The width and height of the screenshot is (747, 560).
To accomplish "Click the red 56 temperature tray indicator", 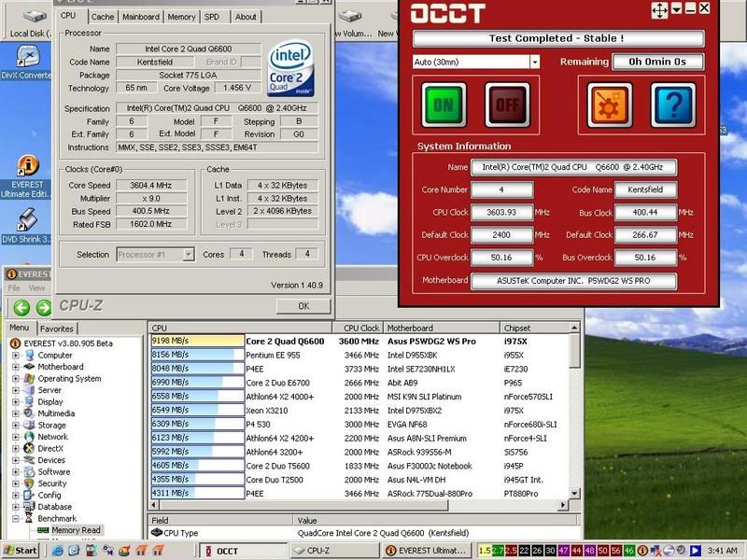I will [616, 551].
